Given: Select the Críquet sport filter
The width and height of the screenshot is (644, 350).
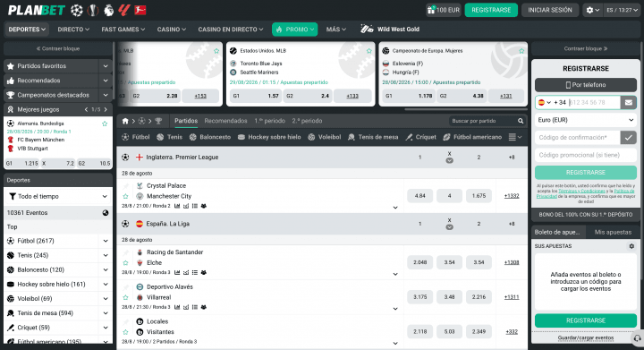Looking at the screenshot, I should (x=420, y=137).
